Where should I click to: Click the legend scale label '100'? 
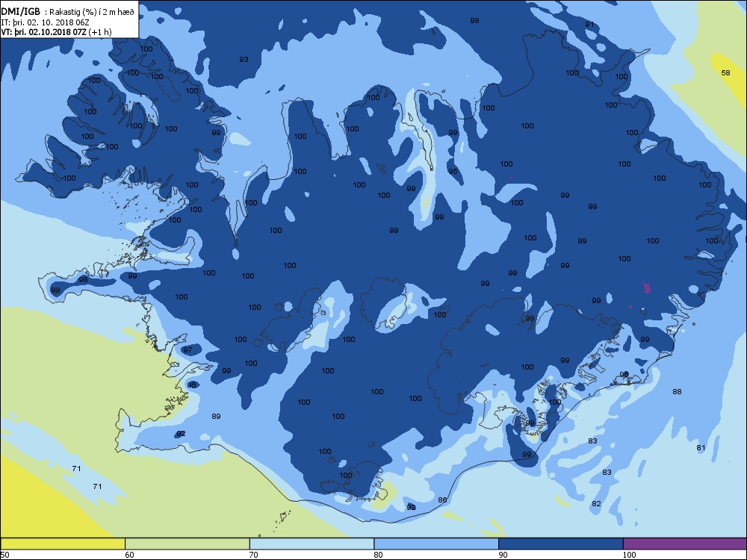click(x=629, y=555)
